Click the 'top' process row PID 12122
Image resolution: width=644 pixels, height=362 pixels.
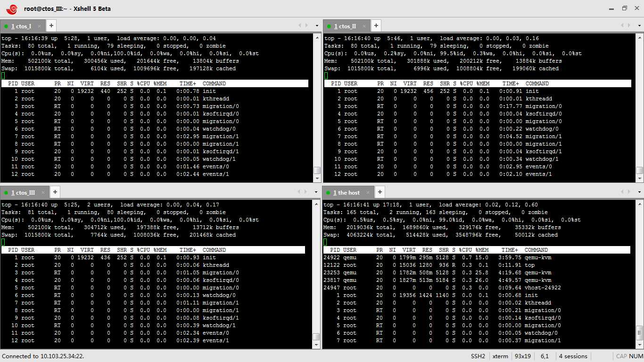tap(477, 265)
